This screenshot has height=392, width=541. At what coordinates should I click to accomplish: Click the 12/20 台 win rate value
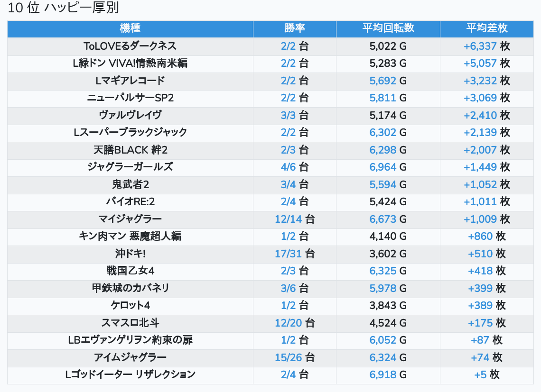pyautogui.click(x=295, y=323)
